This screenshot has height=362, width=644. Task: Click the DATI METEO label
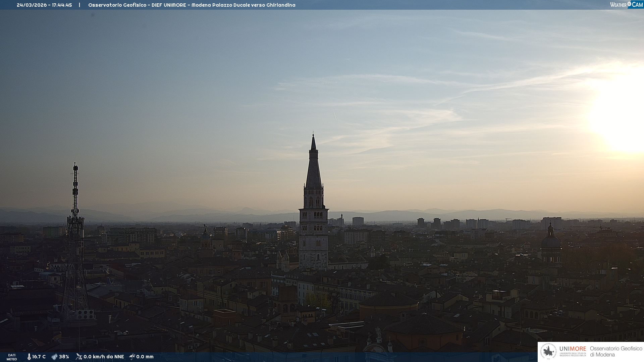(12, 357)
